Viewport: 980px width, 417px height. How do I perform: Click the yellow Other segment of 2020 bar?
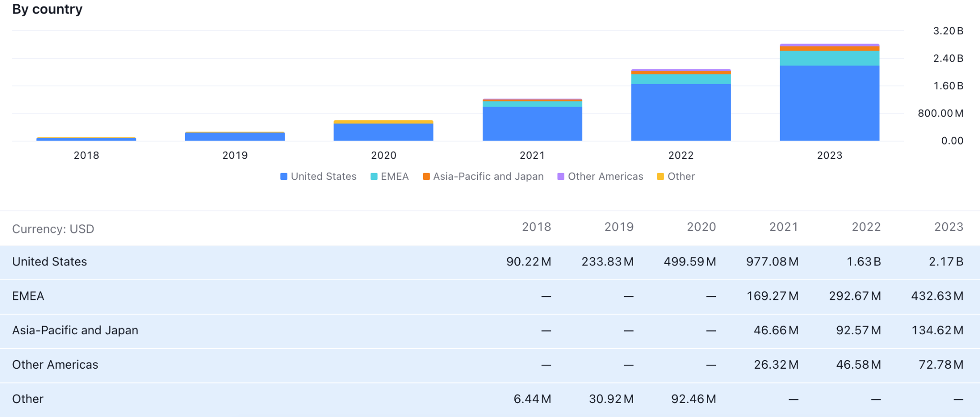(383, 122)
